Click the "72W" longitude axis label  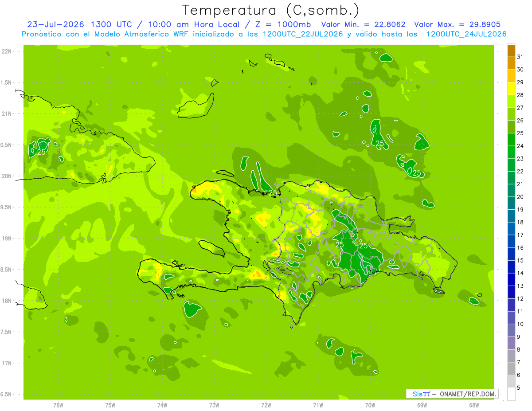[x=266, y=405]
